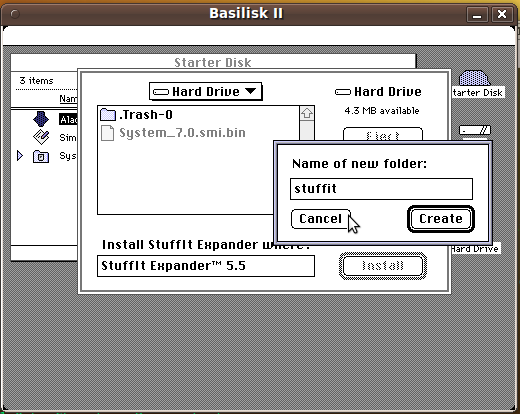Select the Starter Disk desktop icon
This screenshot has height=414, width=520.
click(x=475, y=78)
